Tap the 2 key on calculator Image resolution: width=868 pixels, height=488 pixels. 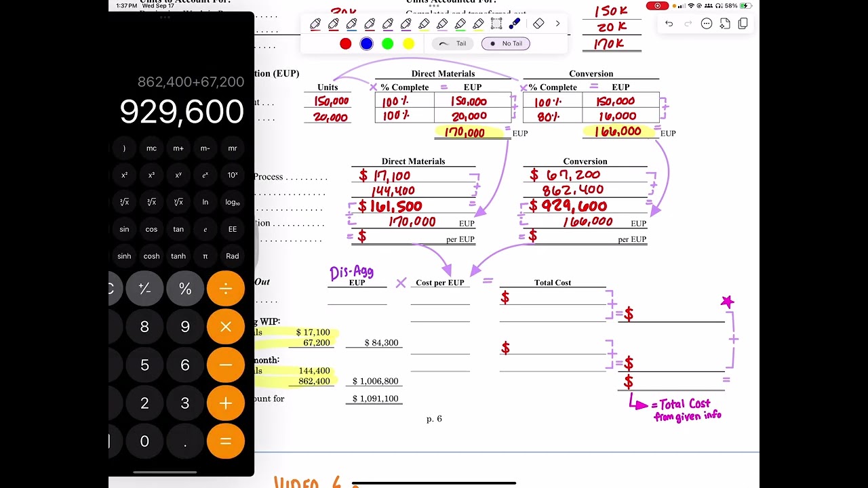click(144, 403)
